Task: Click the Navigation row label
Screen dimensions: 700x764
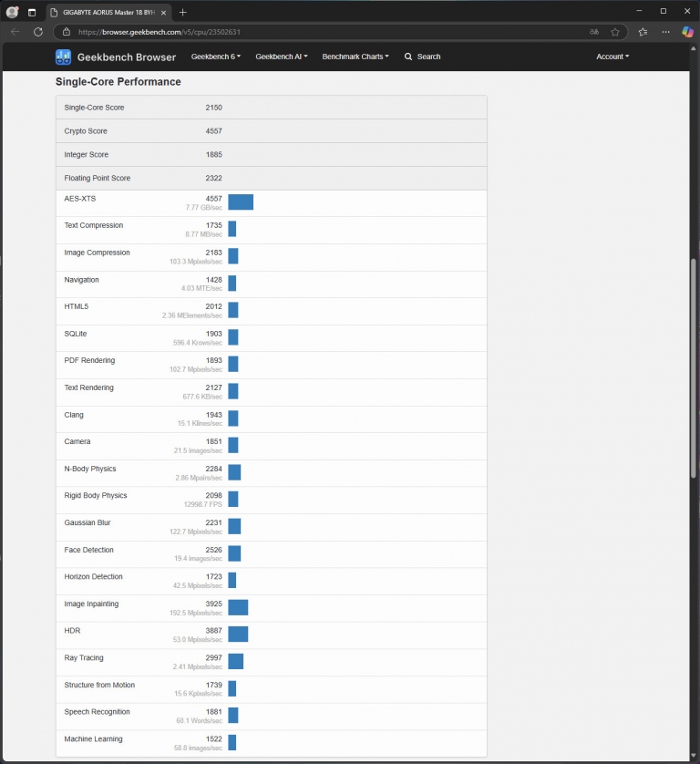Action: point(81,280)
